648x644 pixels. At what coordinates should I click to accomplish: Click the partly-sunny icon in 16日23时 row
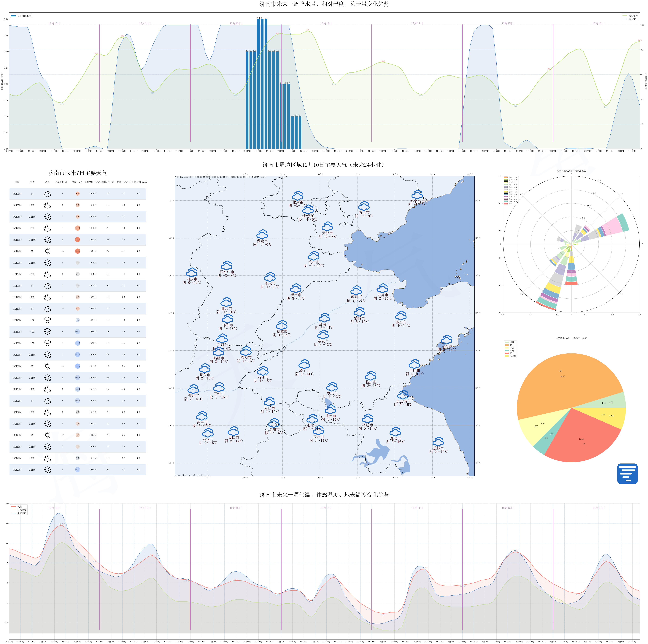pos(47,469)
